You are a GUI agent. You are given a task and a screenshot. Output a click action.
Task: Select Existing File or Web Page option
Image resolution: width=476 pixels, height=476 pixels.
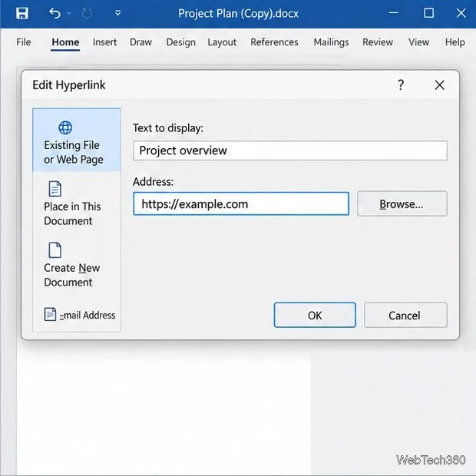click(77, 140)
